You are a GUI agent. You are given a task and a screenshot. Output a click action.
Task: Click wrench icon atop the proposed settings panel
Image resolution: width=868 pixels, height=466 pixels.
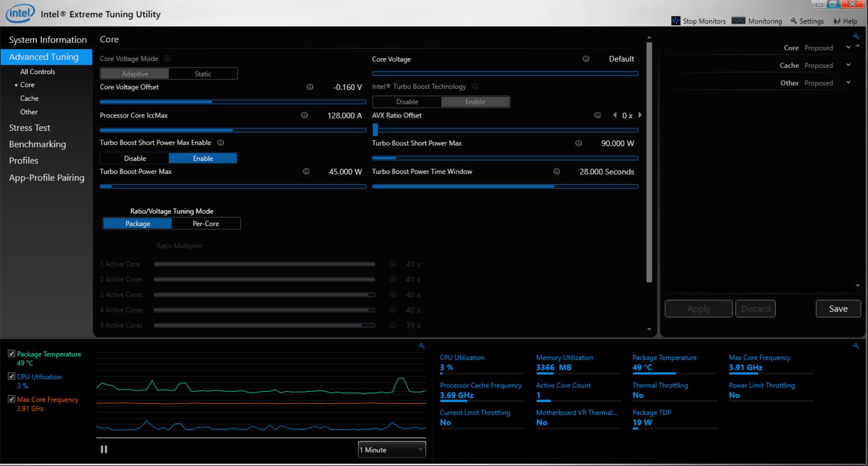[x=856, y=36]
